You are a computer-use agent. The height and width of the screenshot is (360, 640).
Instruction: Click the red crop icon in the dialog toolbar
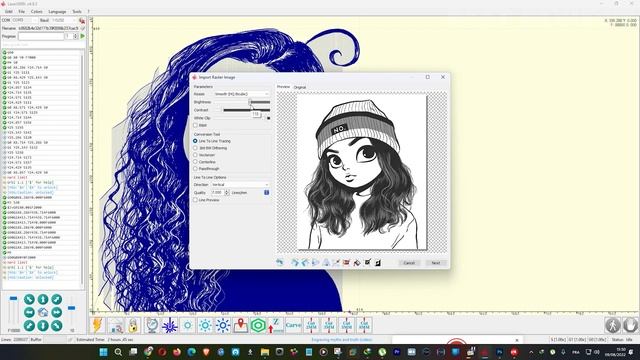click(x=347, y=262)
